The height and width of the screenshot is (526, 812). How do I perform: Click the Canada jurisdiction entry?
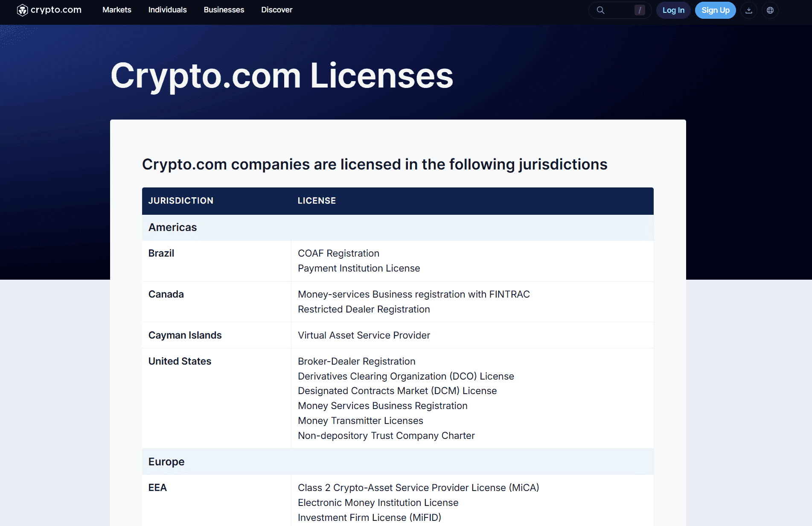[x=166, y=294]
